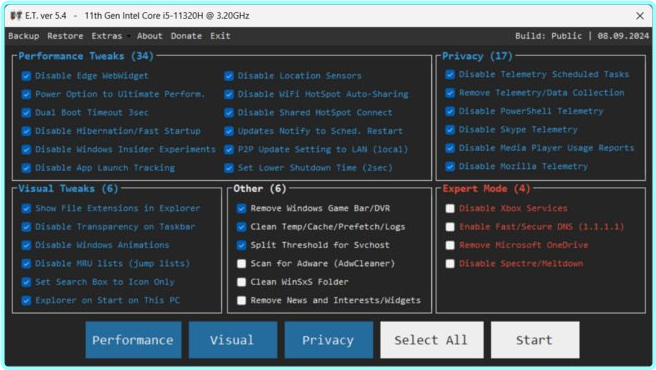Open the About menu item
656x370 pixels.
pyautogui.click(x=149, y=36)
